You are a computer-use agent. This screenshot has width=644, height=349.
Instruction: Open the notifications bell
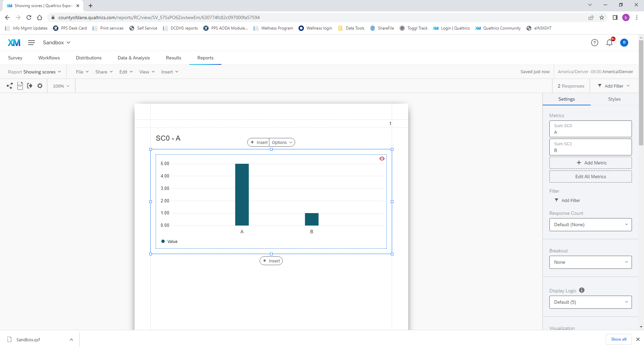click(x=609, y=43)
